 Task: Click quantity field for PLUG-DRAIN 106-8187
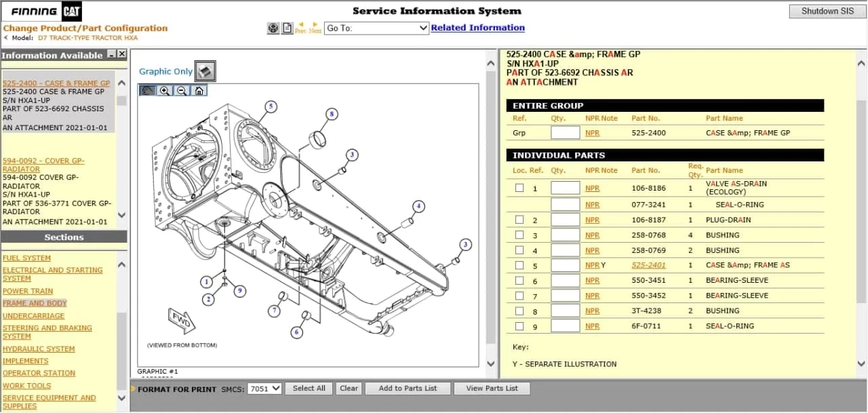[565, 220]
